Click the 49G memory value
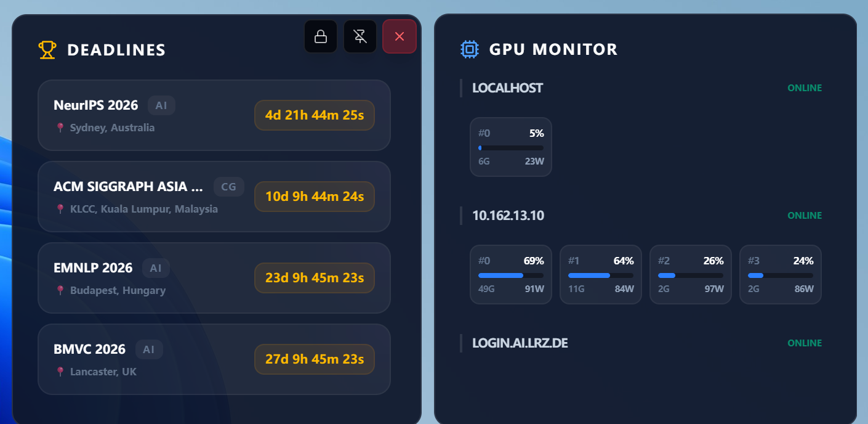Viewport: 868px width, 424px height. tap(486, 289)
